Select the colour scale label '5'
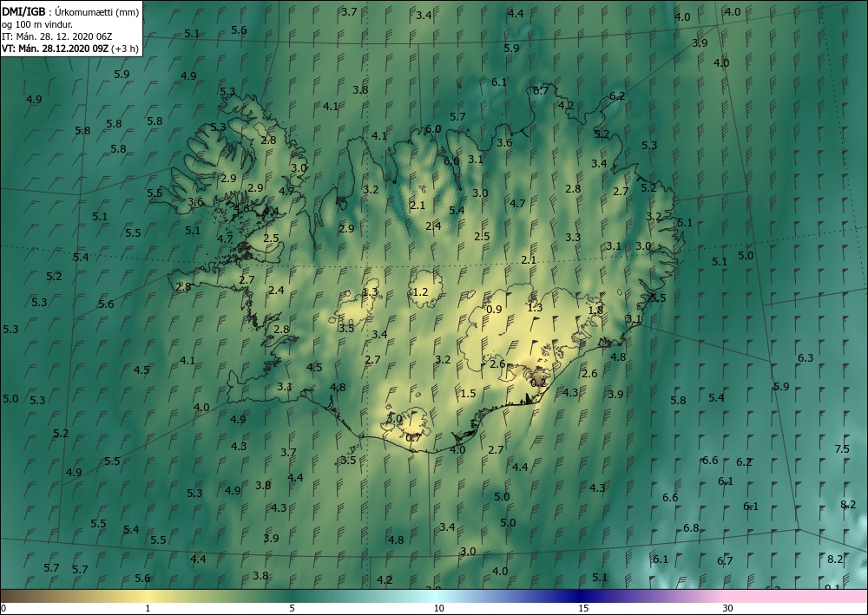Screen dimensions: 868x615 tap(292, 608)
